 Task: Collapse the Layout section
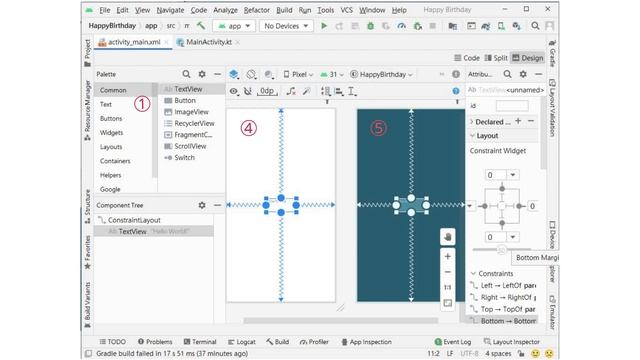[472, 136]
